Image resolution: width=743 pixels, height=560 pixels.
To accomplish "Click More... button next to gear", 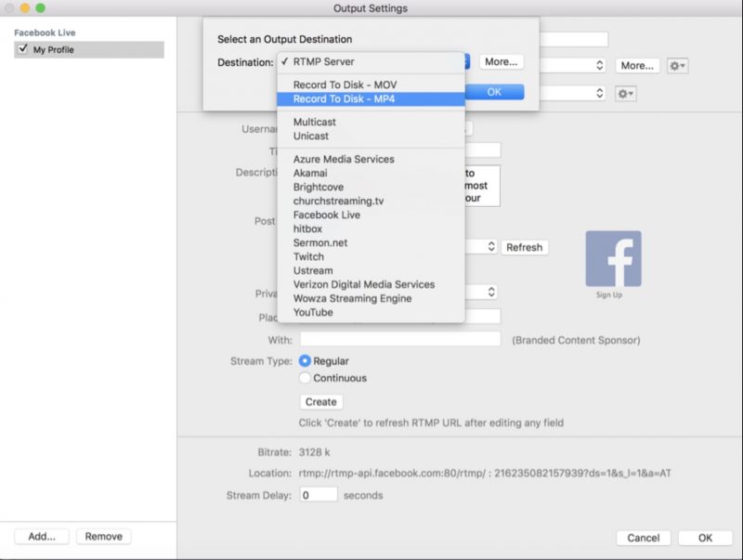I will 637,66.
